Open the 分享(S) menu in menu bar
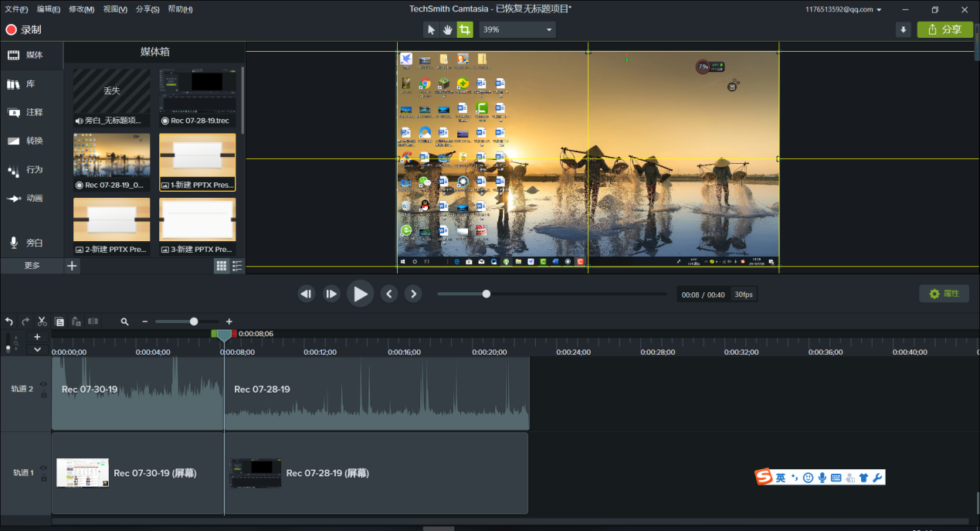The width and height of the screenshot is (980, 531). [x=148, y=9]
